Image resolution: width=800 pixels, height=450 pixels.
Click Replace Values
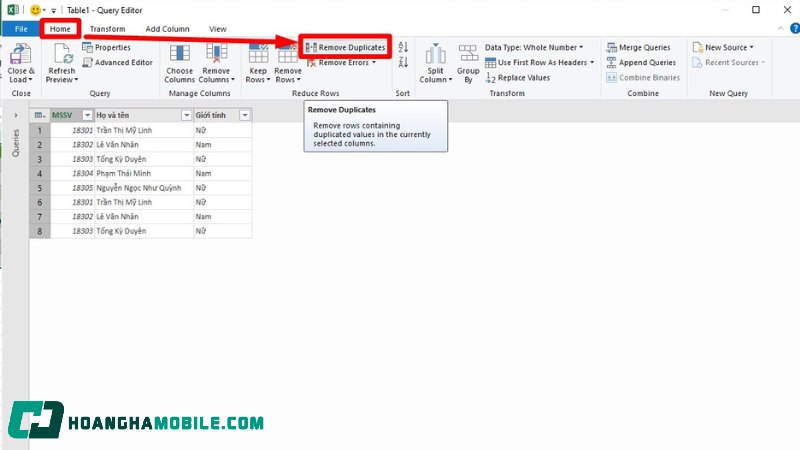coord(518,78)
